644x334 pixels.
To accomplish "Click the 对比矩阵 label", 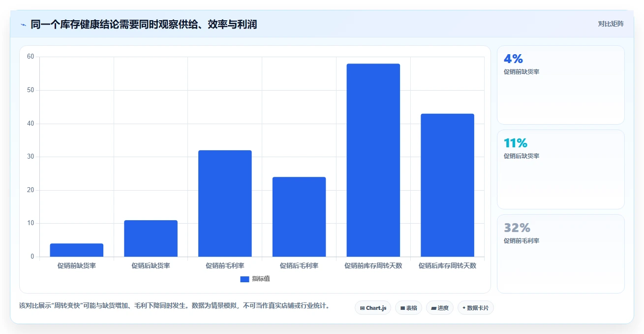I will click(611, 24).
